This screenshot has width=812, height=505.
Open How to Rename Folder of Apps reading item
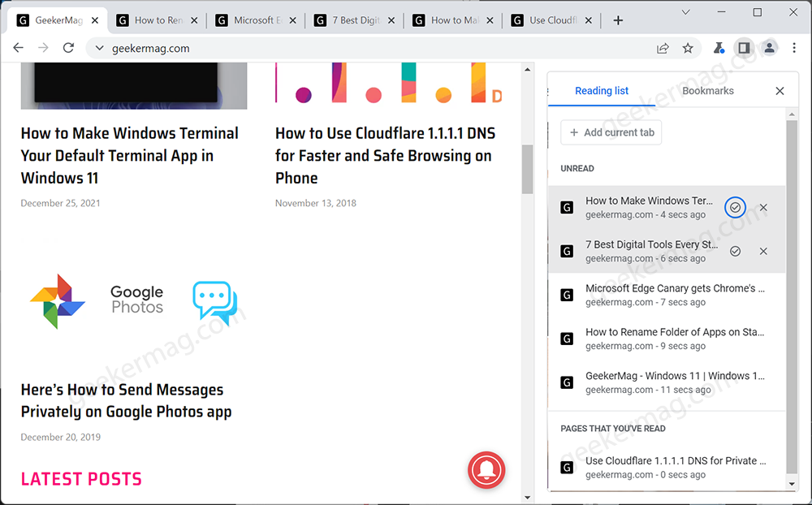pyautogui.click(x=667, y=339)
